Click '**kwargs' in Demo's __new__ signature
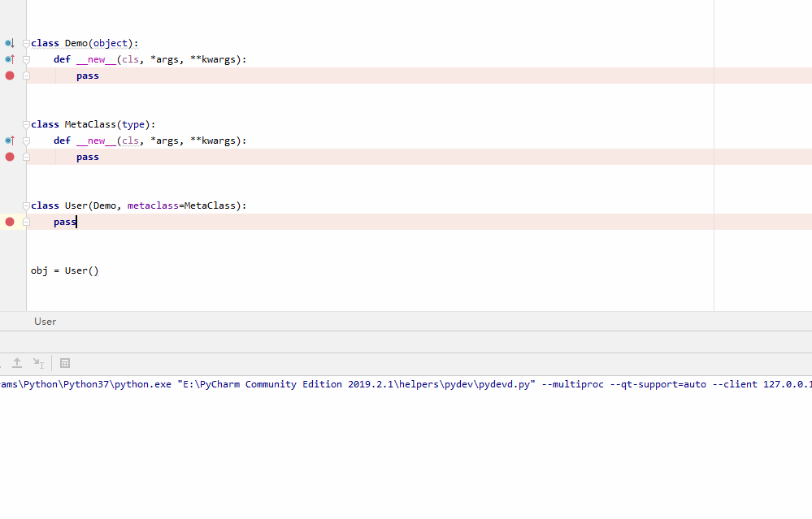Screen dimensions: 812x519 pyautogui.click(x=212, y=59)
